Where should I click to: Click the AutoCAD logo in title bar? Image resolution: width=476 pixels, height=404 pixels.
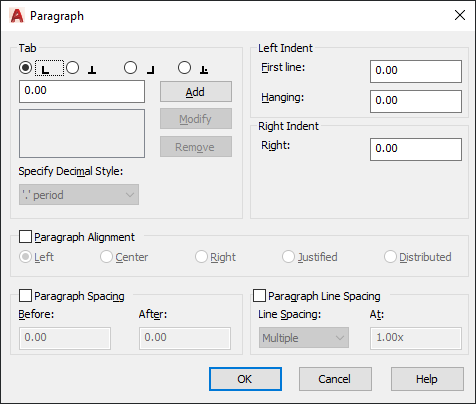17,16
